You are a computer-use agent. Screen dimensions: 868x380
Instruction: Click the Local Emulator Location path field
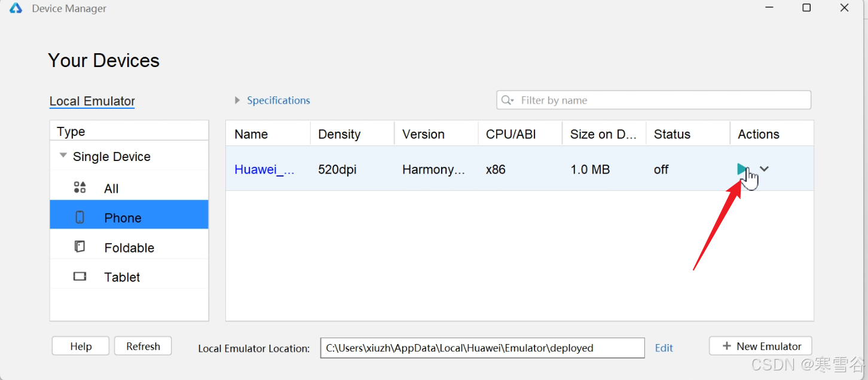pyautogui.click(x=482, y=348)
